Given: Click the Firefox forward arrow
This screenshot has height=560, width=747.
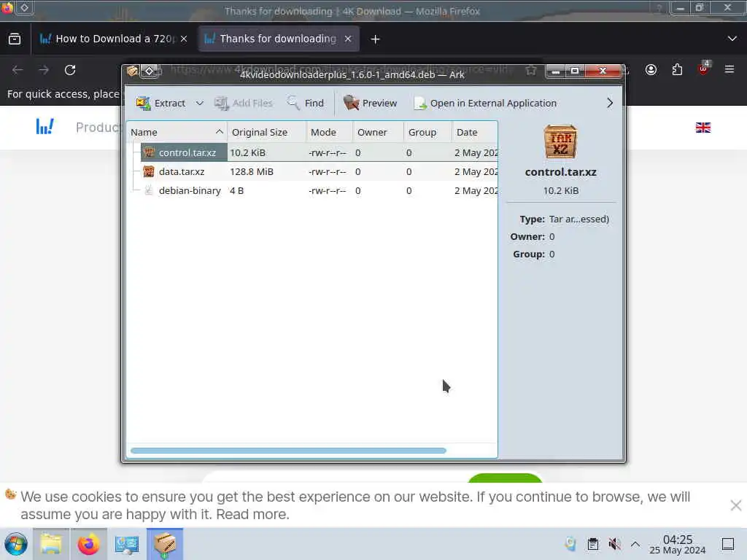Looking at the screenshot, I should [x=44, y=70].
